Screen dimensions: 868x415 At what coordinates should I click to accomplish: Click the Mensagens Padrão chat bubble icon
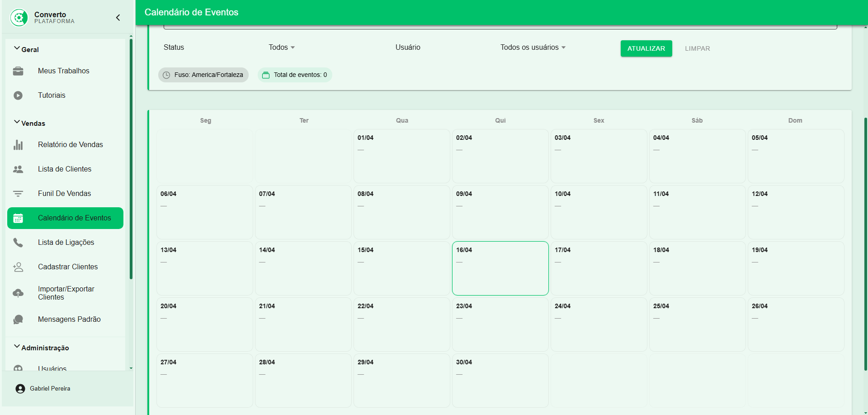(x=18, y=320)
